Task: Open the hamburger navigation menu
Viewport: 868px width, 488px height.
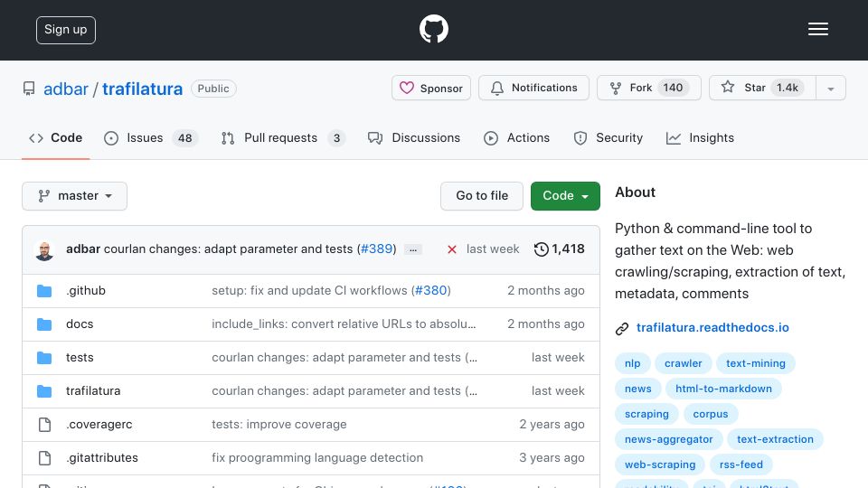Action: tap(817, 29)
